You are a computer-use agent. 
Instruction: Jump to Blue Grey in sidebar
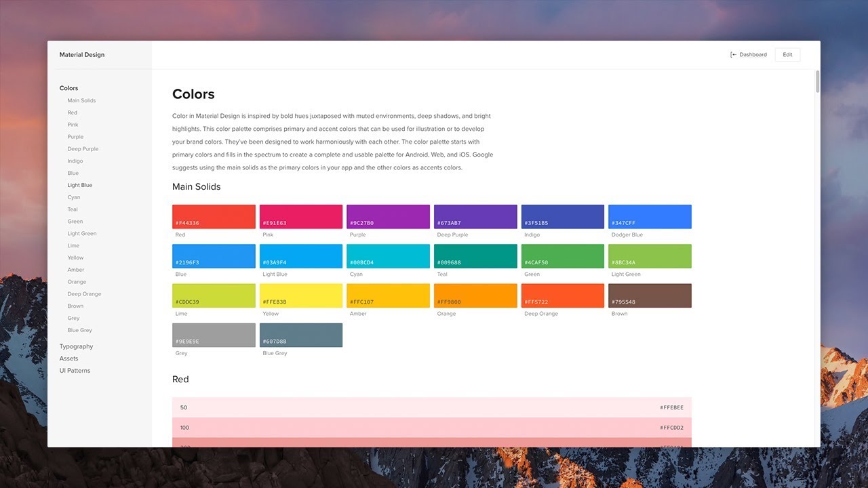coord(80,331)
